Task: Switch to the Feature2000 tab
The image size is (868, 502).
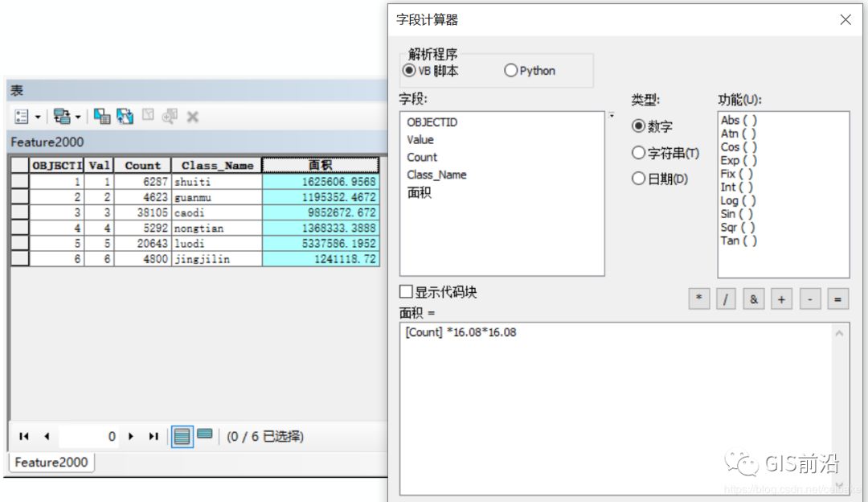Action: pyautogui.click(x=50, y=463)
